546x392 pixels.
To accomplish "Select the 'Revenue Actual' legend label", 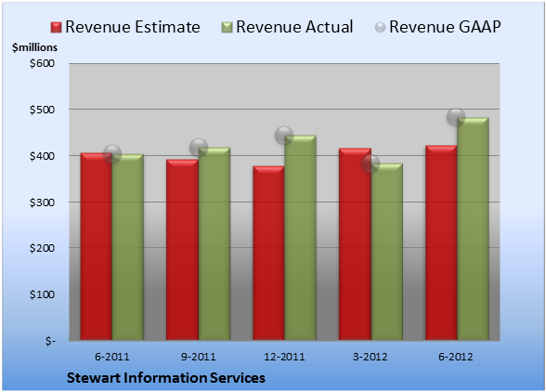I will [x=294, y=27].
